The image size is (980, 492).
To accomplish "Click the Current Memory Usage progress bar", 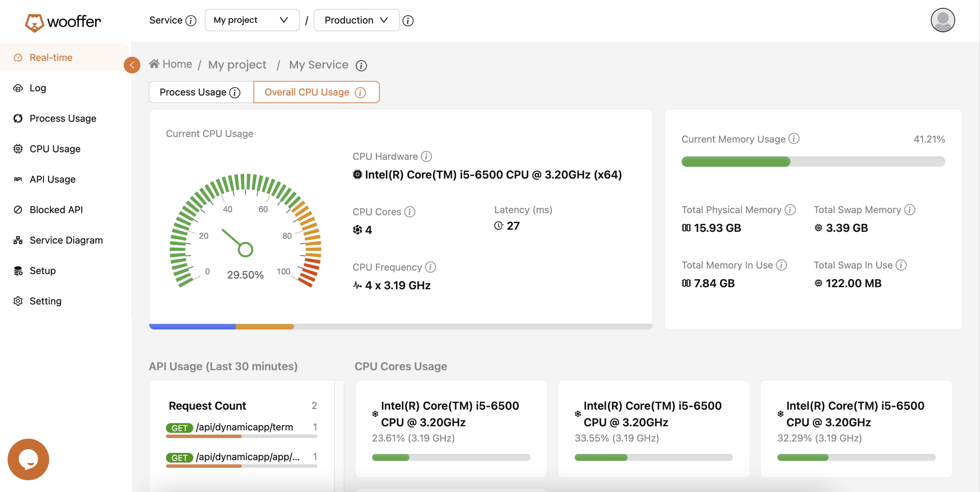I will pyautogui.click(x=813, y=161).
